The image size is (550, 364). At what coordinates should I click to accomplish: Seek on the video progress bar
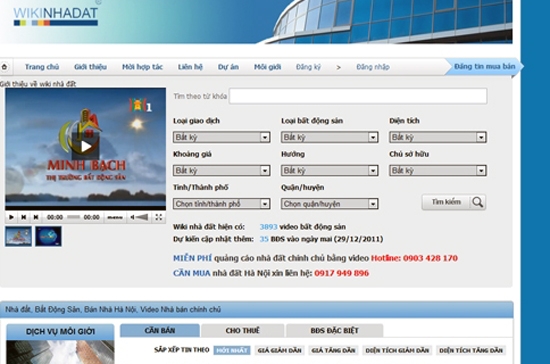pos(73,217)
